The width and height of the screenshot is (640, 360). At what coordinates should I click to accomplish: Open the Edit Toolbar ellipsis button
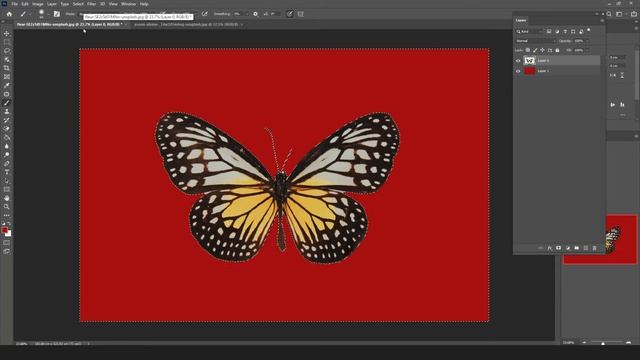[7, 215]
